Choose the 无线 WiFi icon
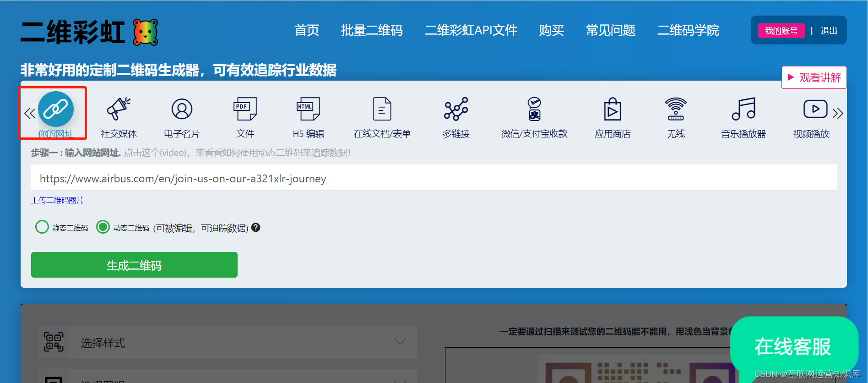 coord(676,109)
